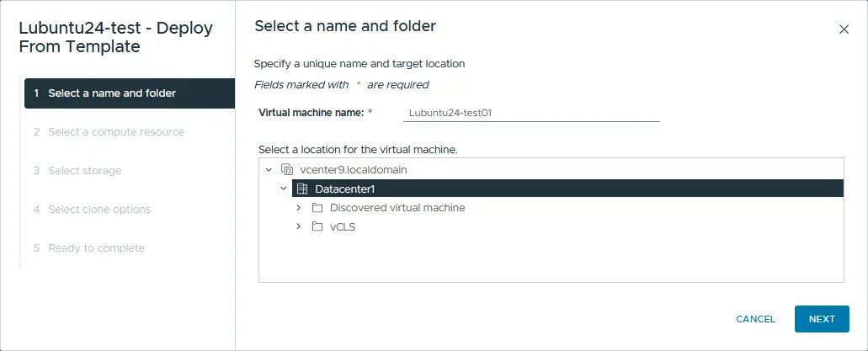The height and width of the screenshot is (351, 868).
Task: Select the Datacenter1 location row
Action: coord(567,189)
